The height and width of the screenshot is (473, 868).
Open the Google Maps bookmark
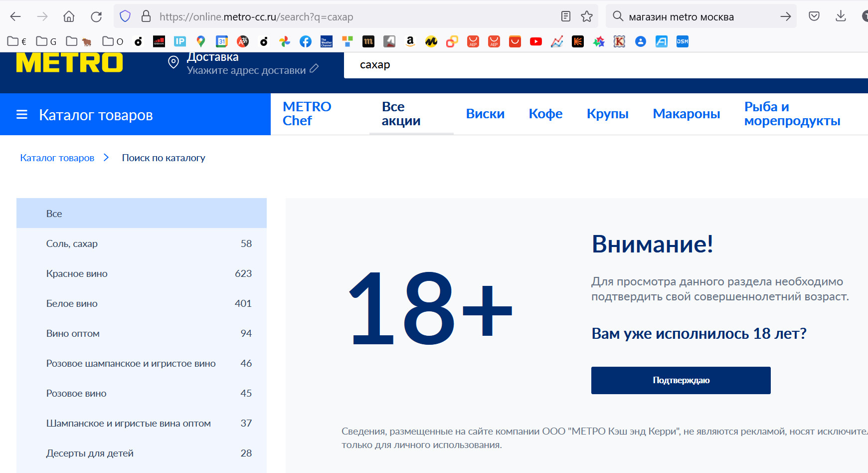(x=201, y=41)
